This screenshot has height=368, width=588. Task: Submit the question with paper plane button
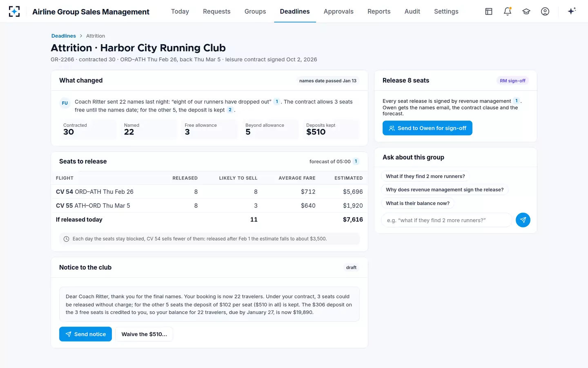click(x=523, y=220)
